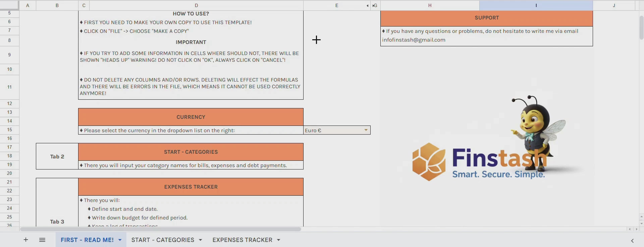The height and width of the screenshot is (247, 644).
Task: Switch to the EXPENSES TRACKER sheet
Action: 242,240
